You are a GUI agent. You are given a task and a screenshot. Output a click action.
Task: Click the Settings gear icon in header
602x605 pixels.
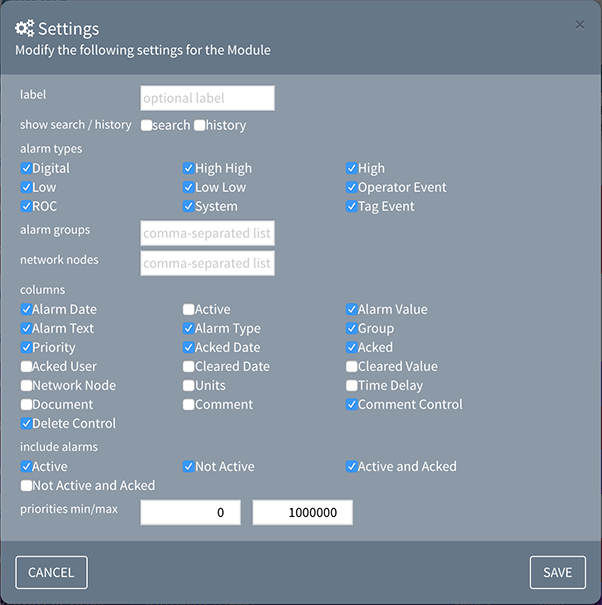point(24,29)
